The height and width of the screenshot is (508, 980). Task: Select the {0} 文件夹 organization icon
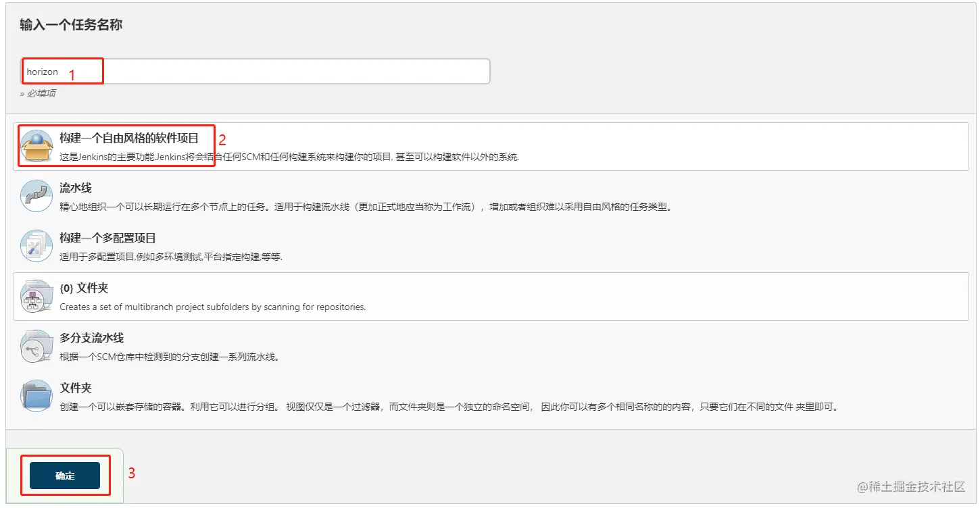pos(36,296)
